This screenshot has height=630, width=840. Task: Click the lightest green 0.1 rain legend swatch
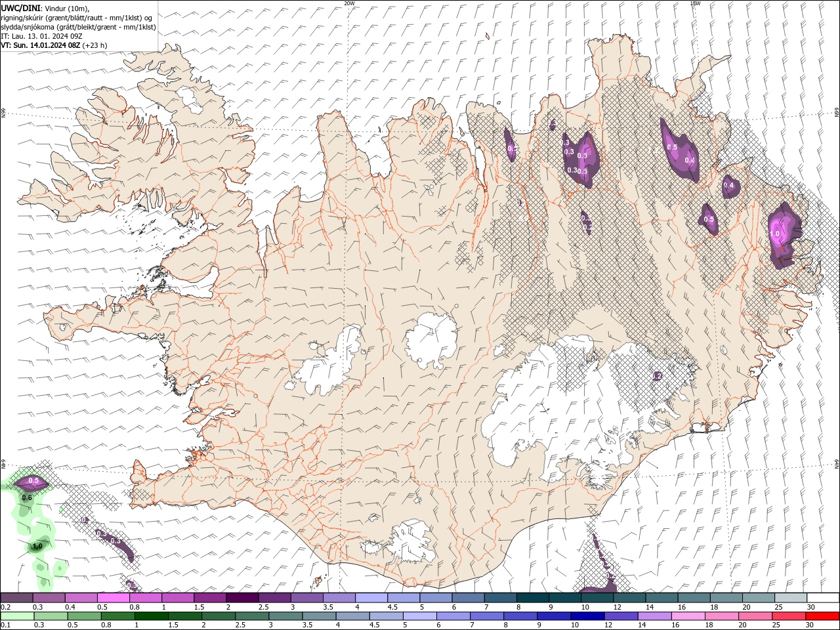coord(17,616)
